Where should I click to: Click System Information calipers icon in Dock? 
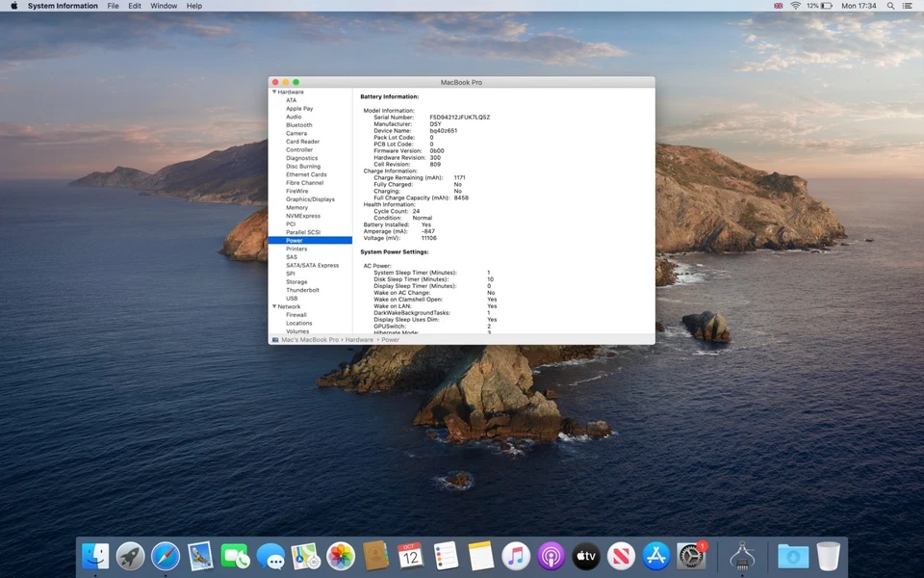point(742,556)
